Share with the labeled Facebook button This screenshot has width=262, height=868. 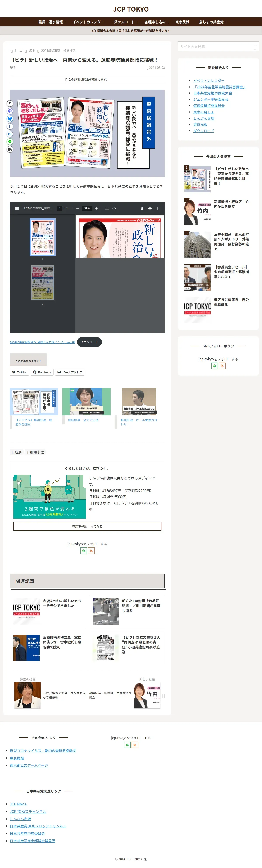42,372
